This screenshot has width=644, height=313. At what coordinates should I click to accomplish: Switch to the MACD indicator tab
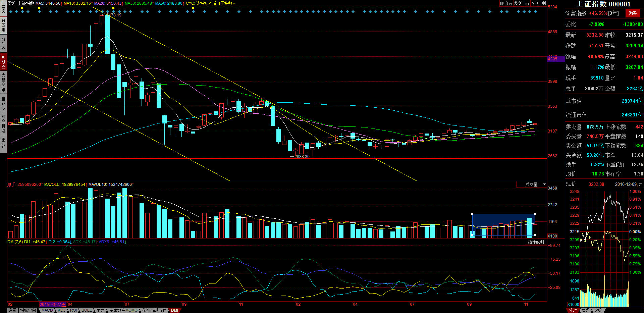[47, 310]
